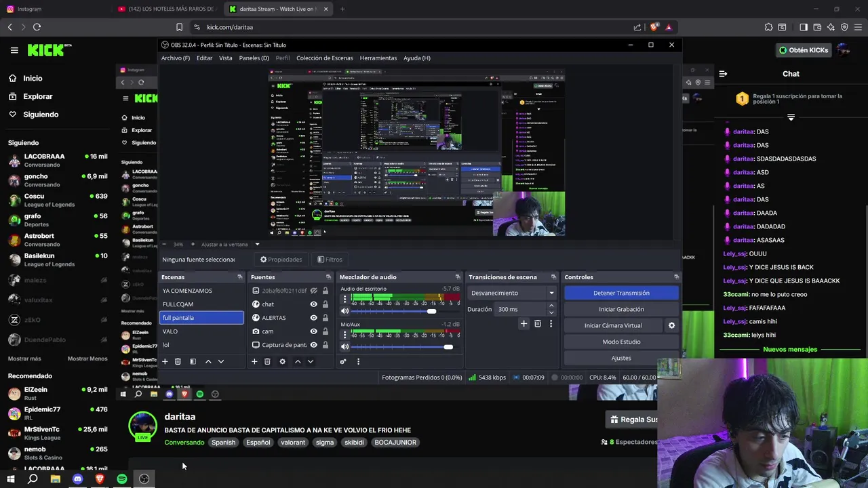The width and height of the screenshot is (868, 488).
Task: Unlock the cam source
Action: pos(325,331)
